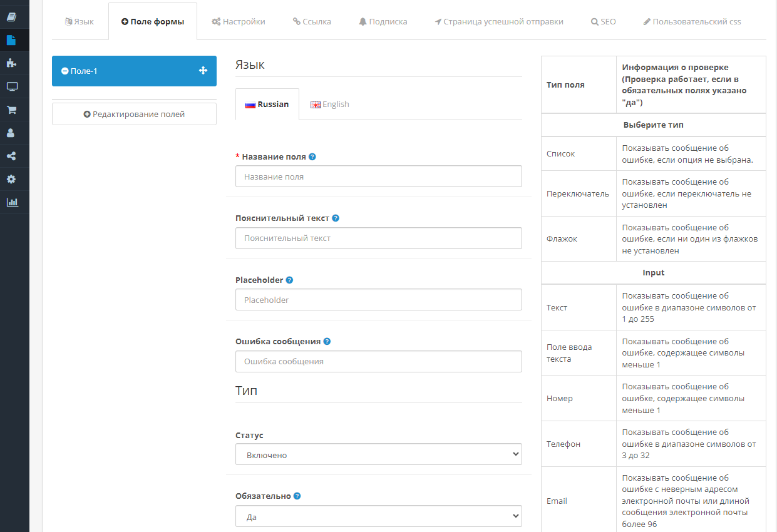Open the Статус dropdown
This screenshot has width=777, height=532.
[x=378, y=454]
